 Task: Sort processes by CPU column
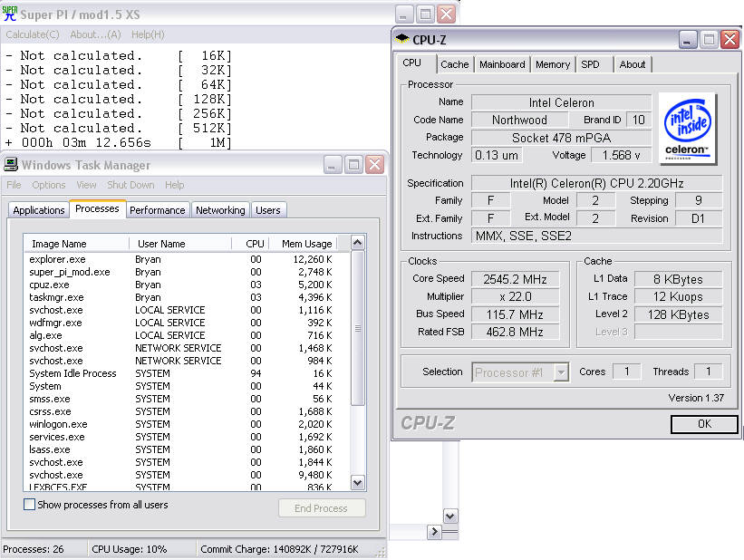pos(250,244)
